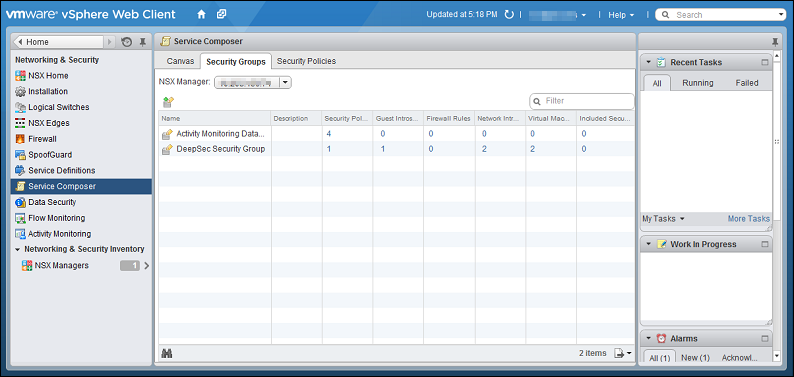Image resolution: width=794 pixels, height=377 pixels.
Task: Click the NSX Managers icon
Action: coord(27,266)
